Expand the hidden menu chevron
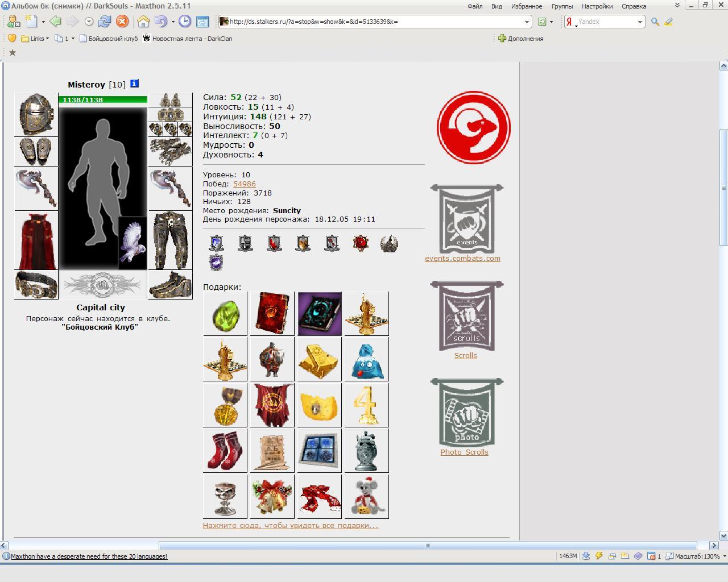728x582 pixels. 677,5
